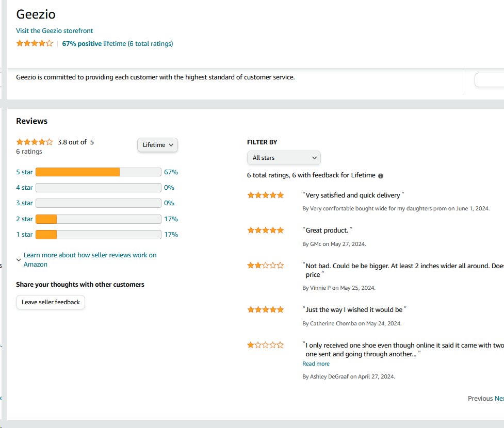Click two-star icons on Vinnie P review

click(266, 266)
